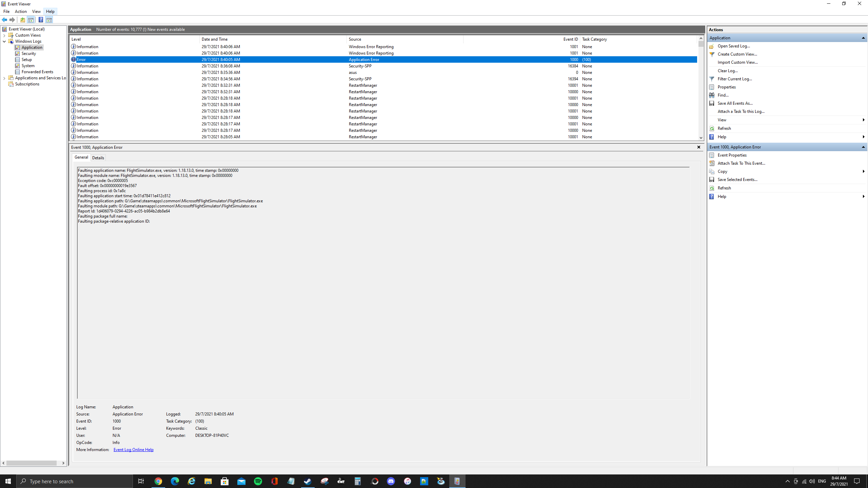This screenshot has width=868, height=488.
Task: Click the Help toolbar icon
Action: click(41, 20)
